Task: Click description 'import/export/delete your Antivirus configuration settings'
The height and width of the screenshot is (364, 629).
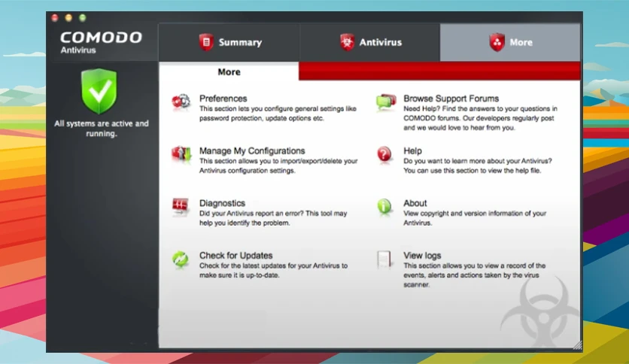Action: 278,165
